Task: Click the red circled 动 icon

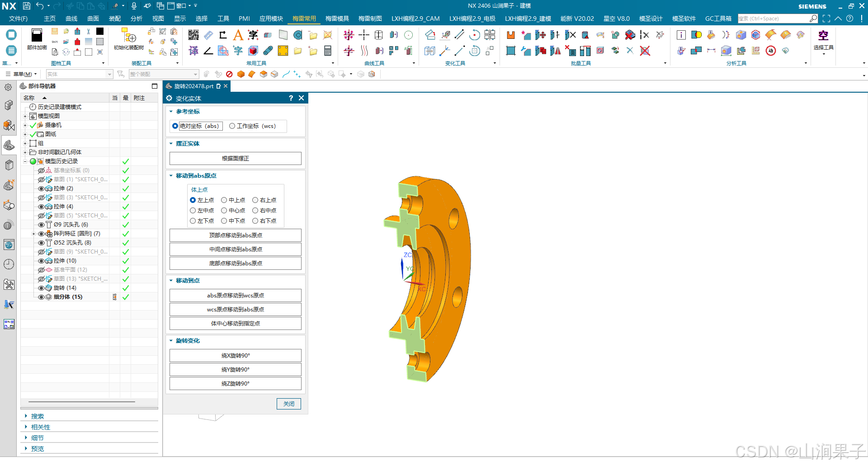Action: 771,51
